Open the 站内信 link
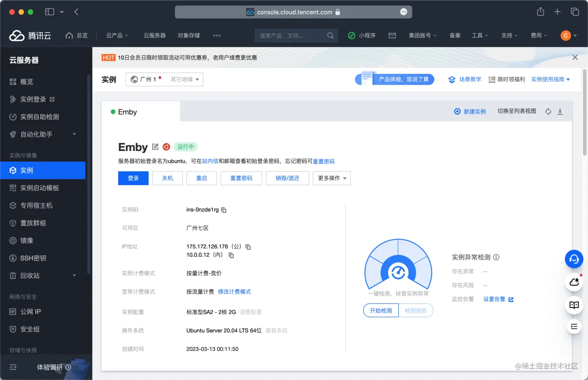Image resolution: width=588 pixels, height=380 pixels. (x=210, y=161)
